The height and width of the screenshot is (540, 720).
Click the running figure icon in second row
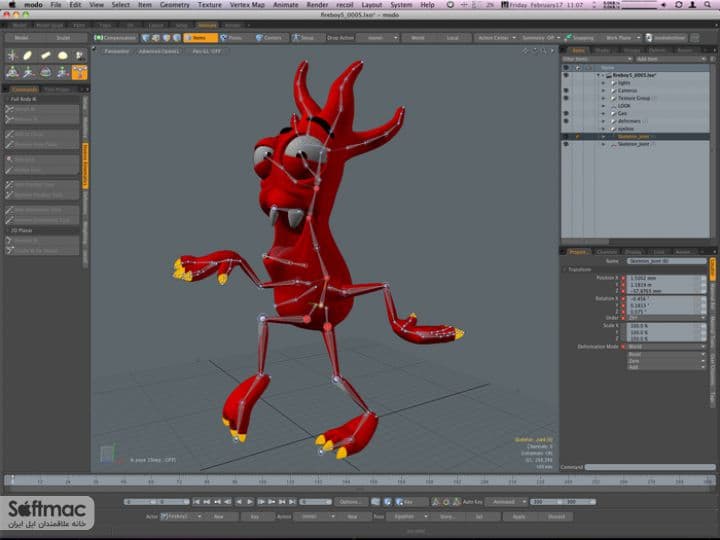point(28,72)
